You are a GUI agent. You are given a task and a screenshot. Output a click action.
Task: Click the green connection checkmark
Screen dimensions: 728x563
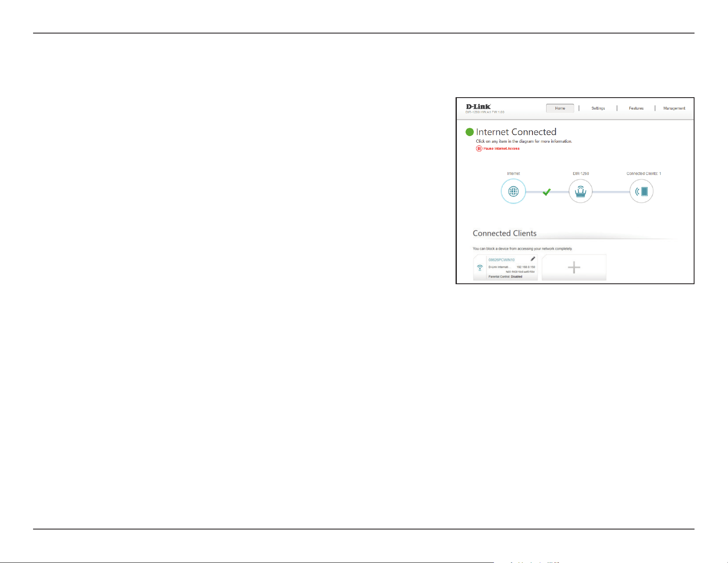pyautogui.click(x=547, y=192)
